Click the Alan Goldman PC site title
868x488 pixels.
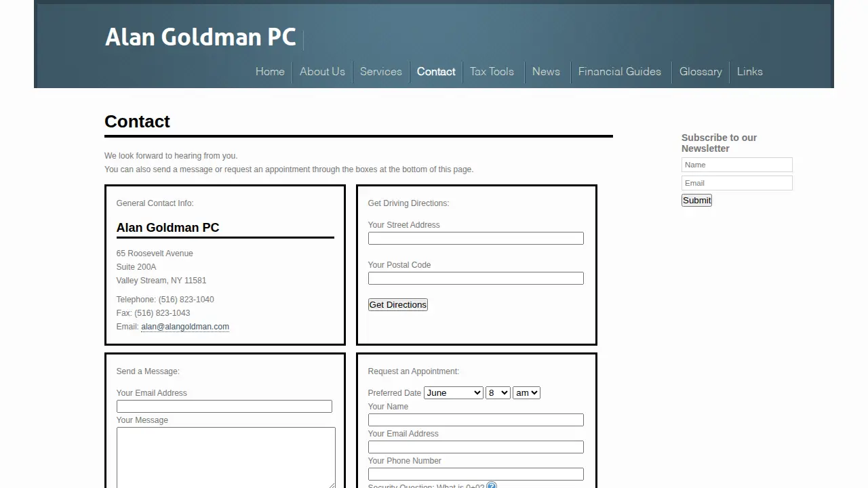click(201, 37)
